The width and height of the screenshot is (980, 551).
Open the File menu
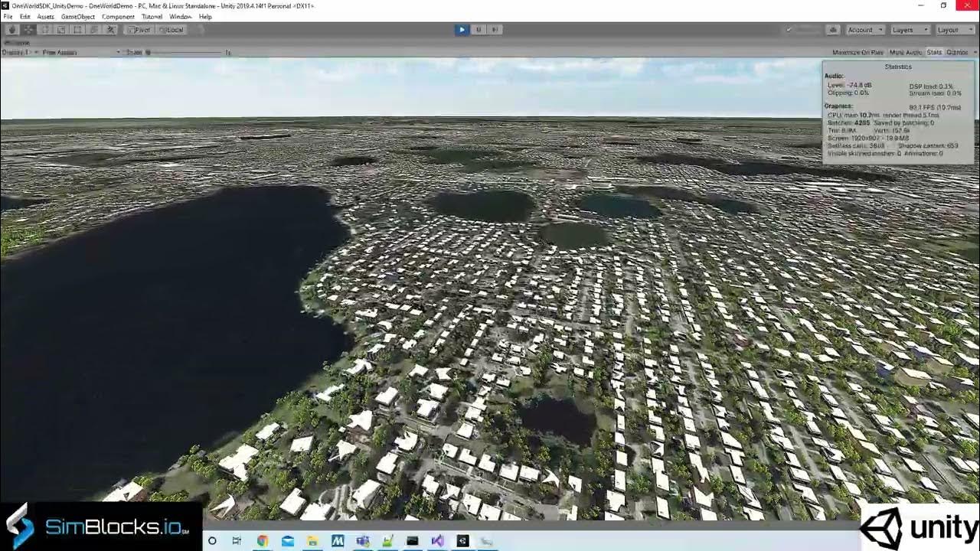tap(8, 17)
